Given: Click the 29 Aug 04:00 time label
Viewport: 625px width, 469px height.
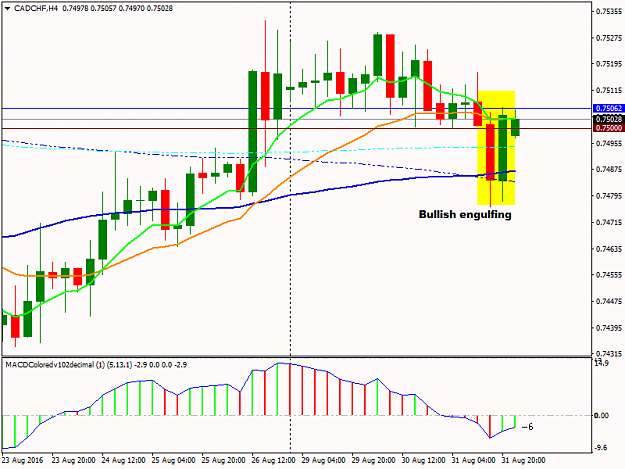Looking at the screenshot, I should tap(323, 460).
